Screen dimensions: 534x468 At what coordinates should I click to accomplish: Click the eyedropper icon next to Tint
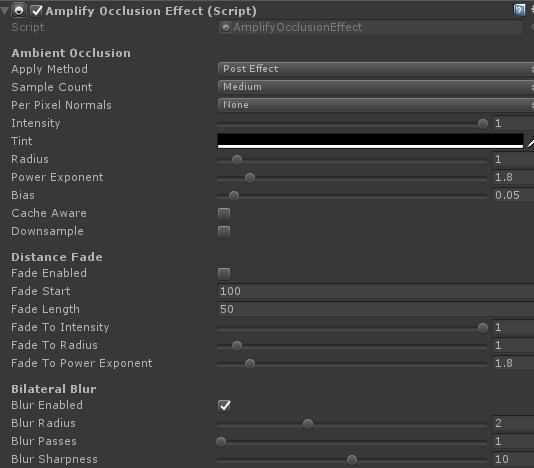530,141
